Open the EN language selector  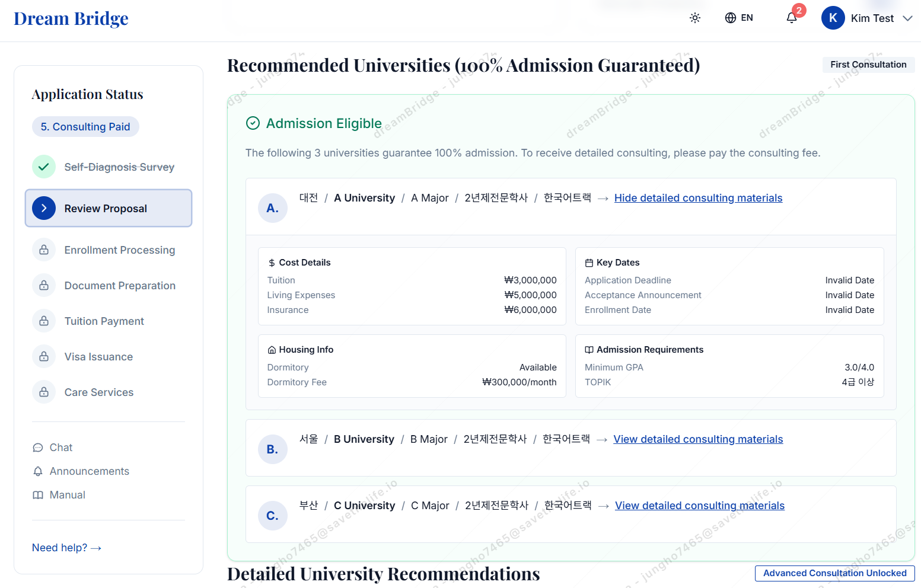pyautogui.click(x=739, y=18)
